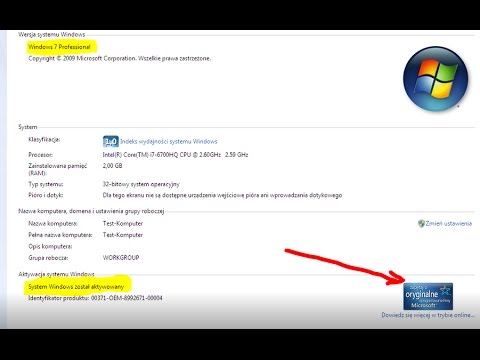Click the 'Test-Komputer' value beside 'Nazwa komputera'
The height and width of the screenshot is (360, 480).
click(123, 223)
